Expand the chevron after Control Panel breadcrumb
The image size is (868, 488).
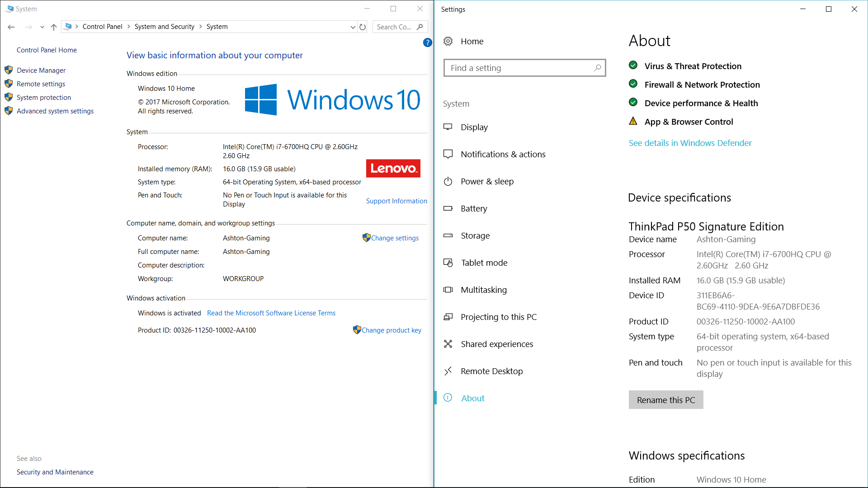[129, 27]
